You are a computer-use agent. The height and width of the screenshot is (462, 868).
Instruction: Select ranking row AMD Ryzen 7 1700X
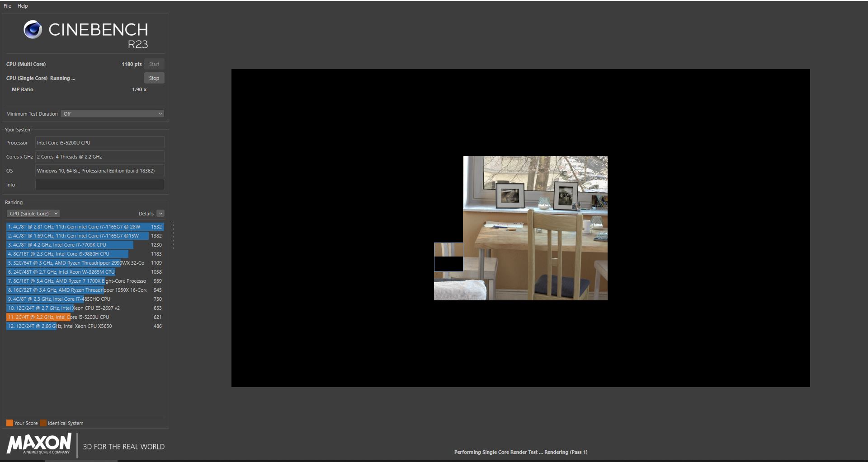click(85, 281)
